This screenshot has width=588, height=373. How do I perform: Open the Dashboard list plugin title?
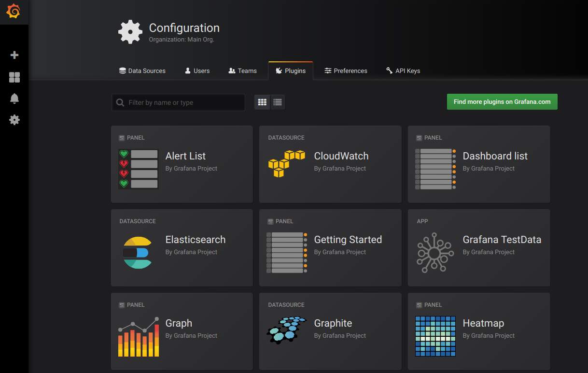click(495, 156)
